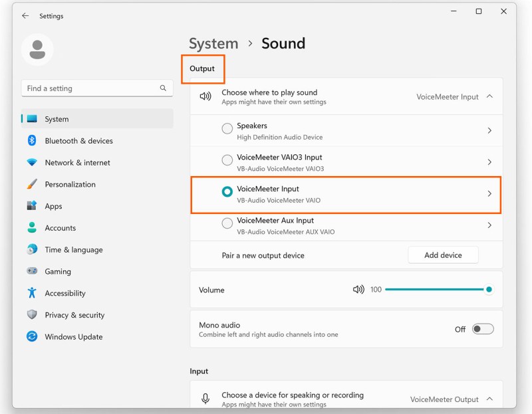
Task: Click the Time & language globe icon
Action: coord(32,249)
